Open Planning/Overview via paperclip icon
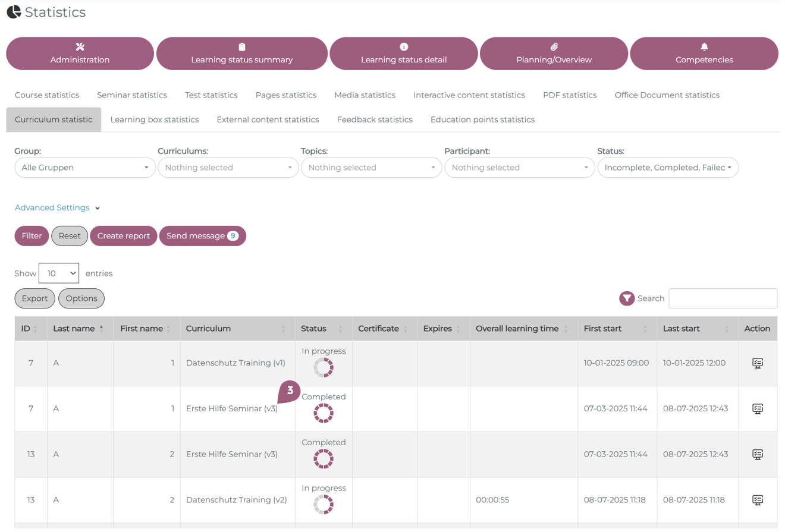 (x=554, y=47)
